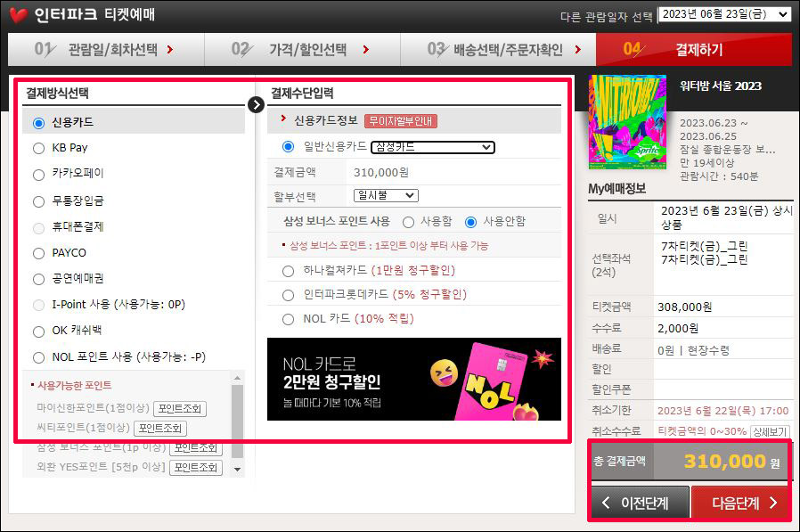Choose 하나컬쳐카드 discount option

[x=289, y=271]
